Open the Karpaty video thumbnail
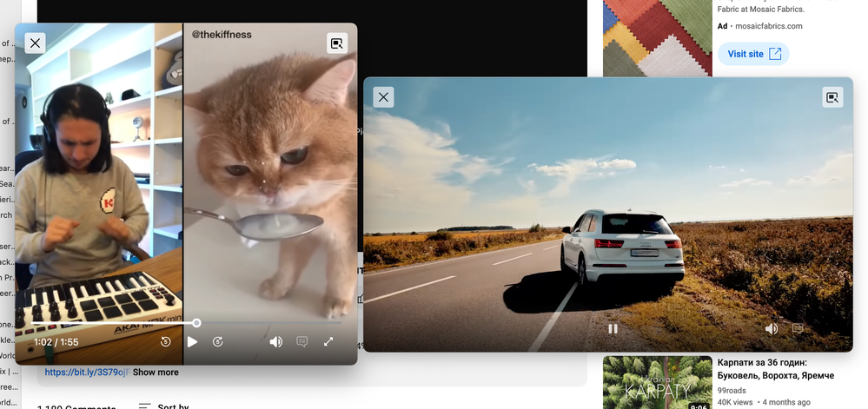868x409 pixels. [656, 382]
